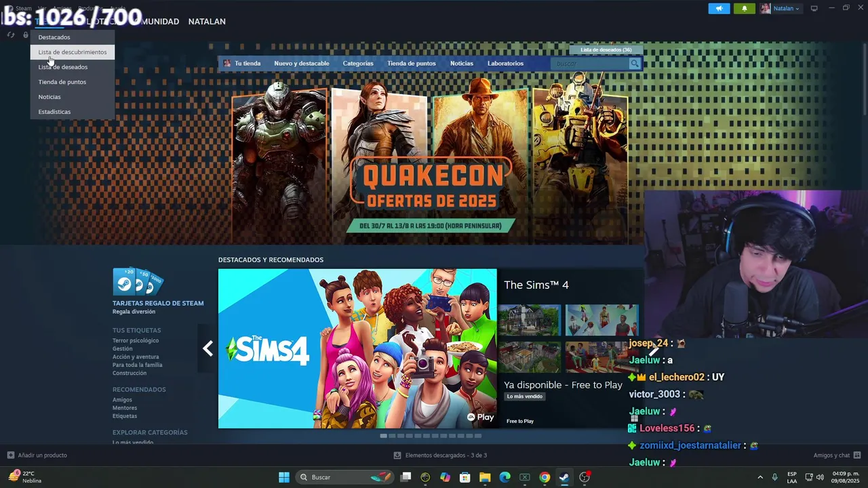Focus the store buscar search field

[589, 64]
